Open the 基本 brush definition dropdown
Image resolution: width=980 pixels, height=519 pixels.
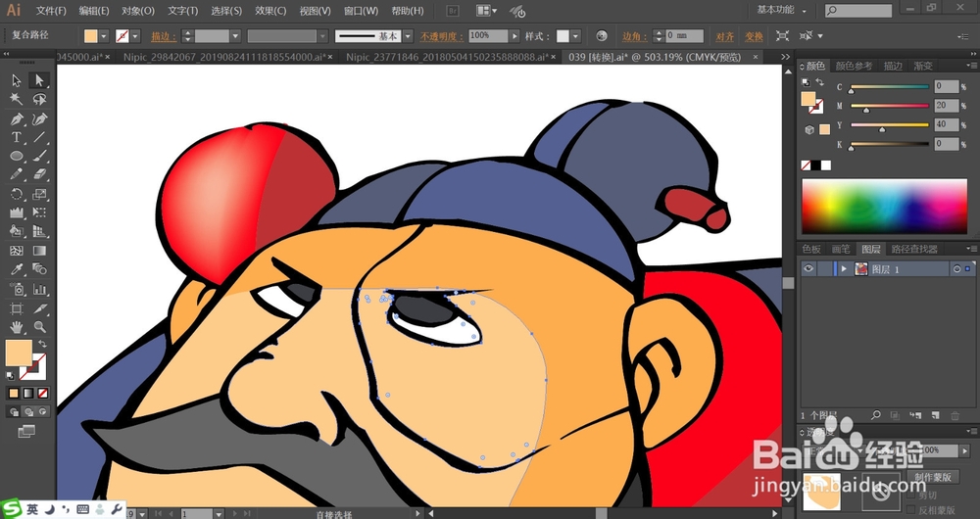point(408,36)
